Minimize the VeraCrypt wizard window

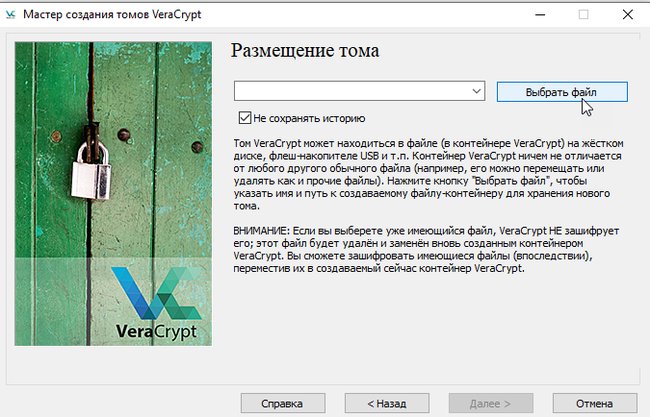point(540,15)
